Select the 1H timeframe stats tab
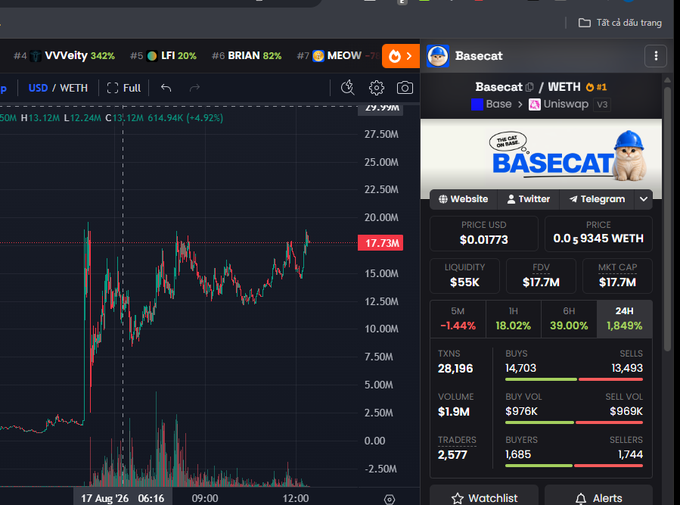Screen dimensions: 680x505 (513, 319)
